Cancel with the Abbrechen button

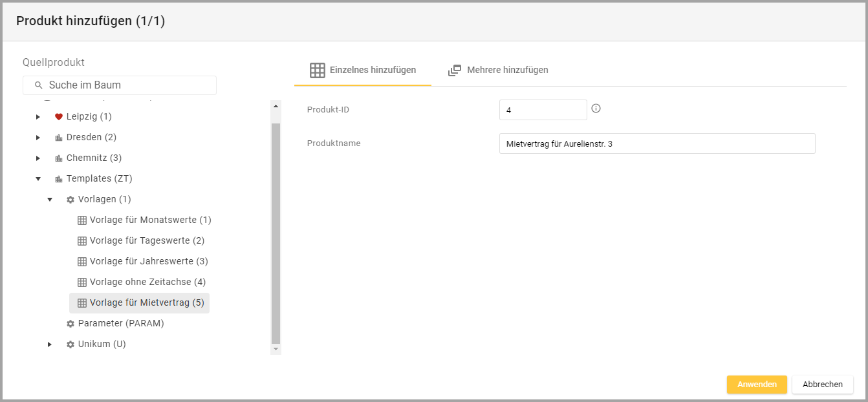822,385
